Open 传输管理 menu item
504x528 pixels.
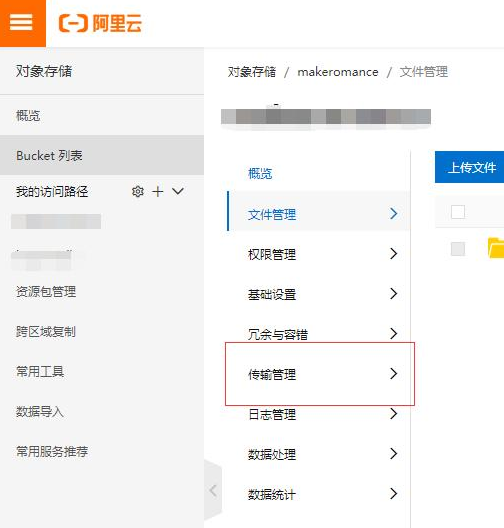319,374
